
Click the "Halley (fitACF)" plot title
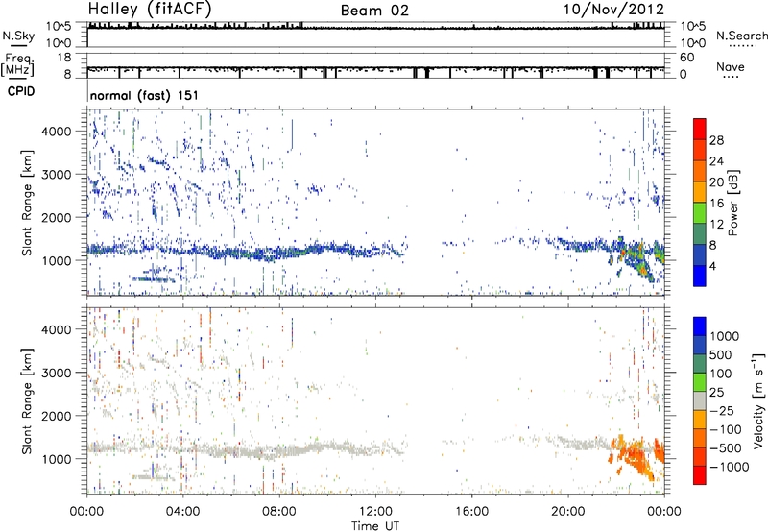coord(150,10)
